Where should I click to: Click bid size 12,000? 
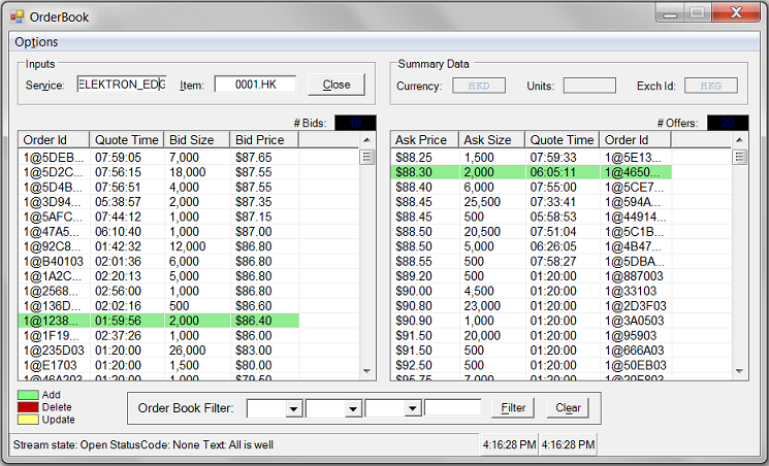coord(187,247)
